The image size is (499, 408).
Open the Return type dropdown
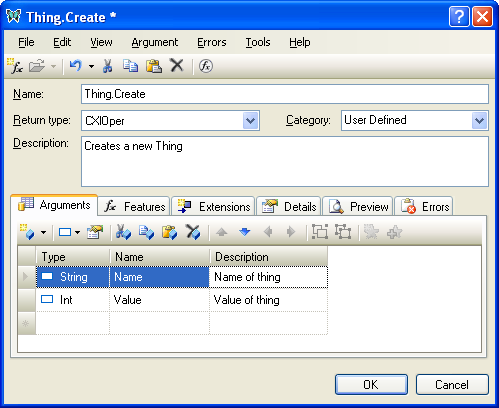pyautogui.click(x=251, y=121)
